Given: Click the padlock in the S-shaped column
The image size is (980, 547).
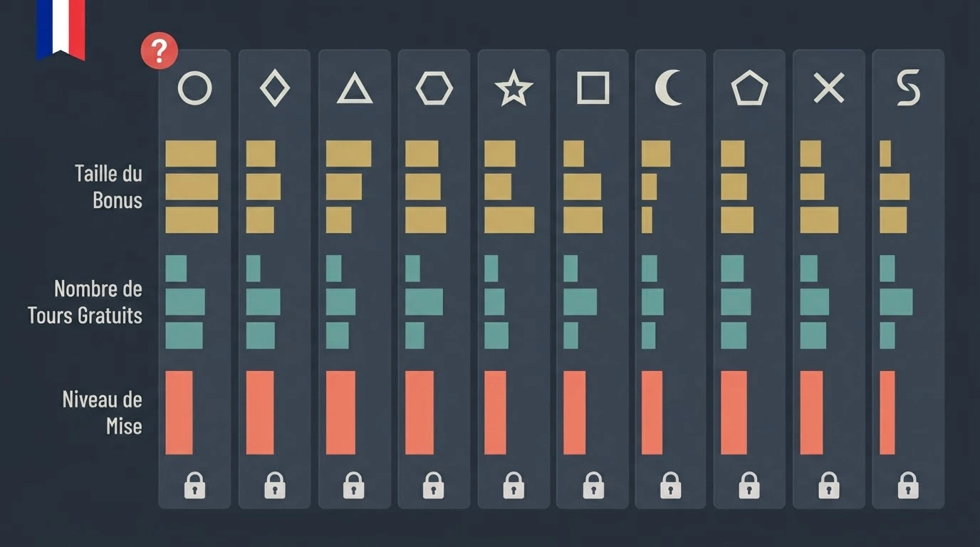Looking at the screenshot, I should (908, 485).
